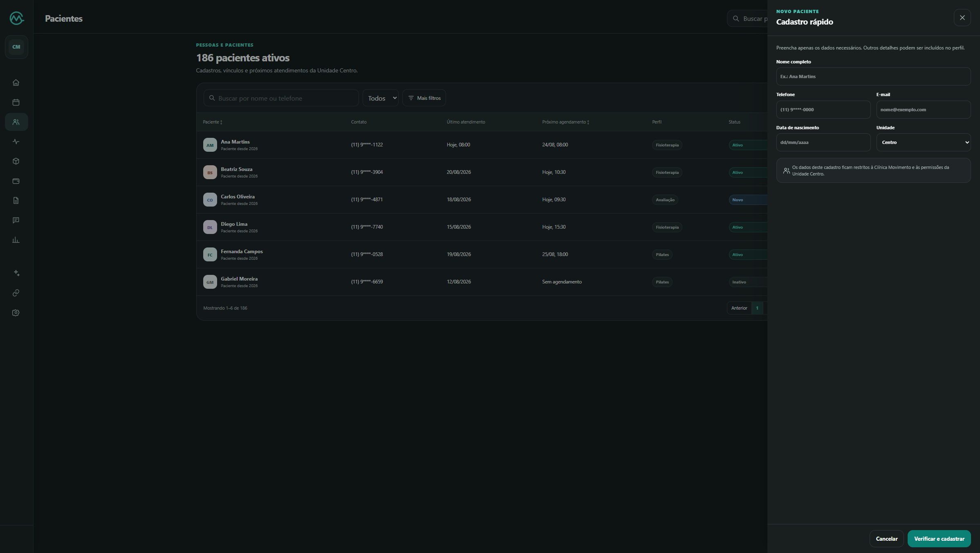Click the BS avatar of Beatriz Souza
980x553 pixels.
210,172
